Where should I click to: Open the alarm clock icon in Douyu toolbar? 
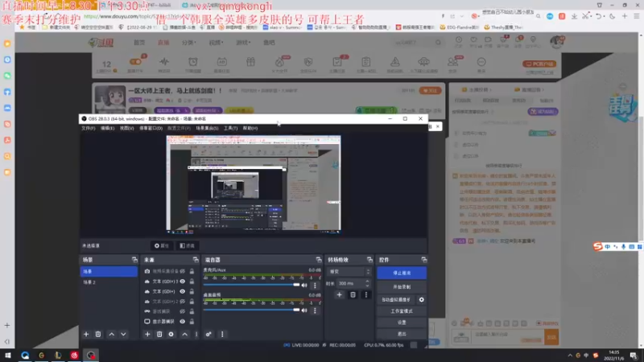192,62
